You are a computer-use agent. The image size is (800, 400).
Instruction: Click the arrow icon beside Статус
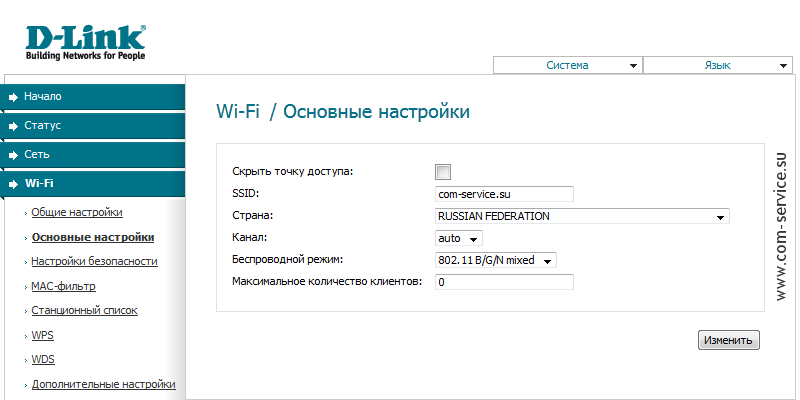point(14,126)
